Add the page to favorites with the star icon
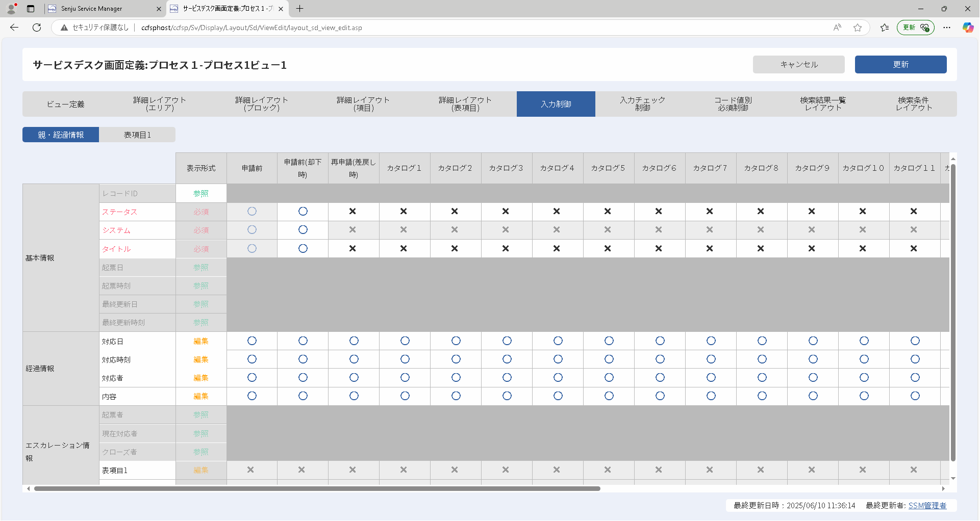The image size is (980, 521). (x=858, y=28)
